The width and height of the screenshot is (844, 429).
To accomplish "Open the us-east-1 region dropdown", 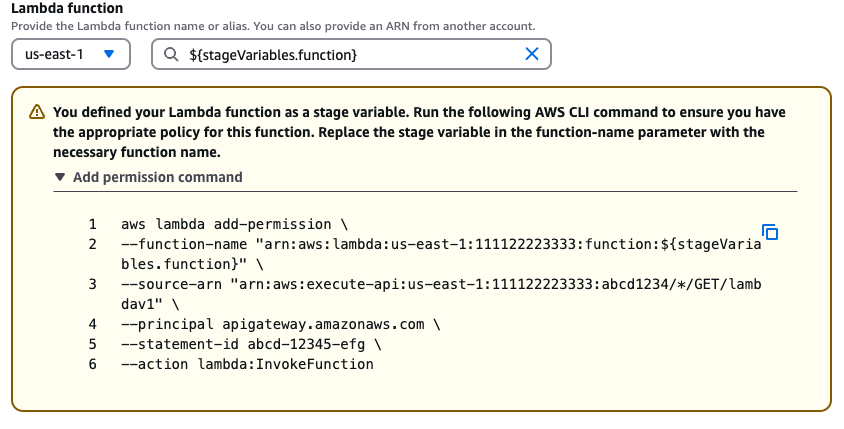I will (x=71, y=55).
